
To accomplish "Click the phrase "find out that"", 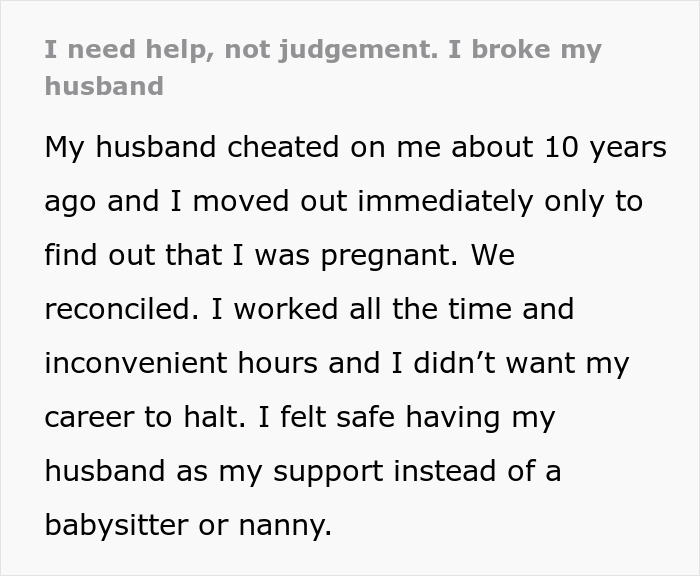I will coord(137,255).
